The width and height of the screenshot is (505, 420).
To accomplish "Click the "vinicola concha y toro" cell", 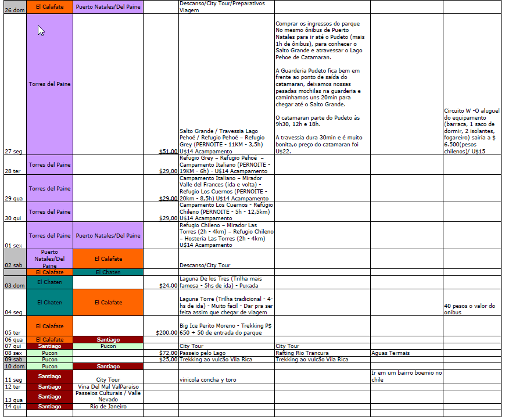I will pyautogui.click(x=226, y=380).
